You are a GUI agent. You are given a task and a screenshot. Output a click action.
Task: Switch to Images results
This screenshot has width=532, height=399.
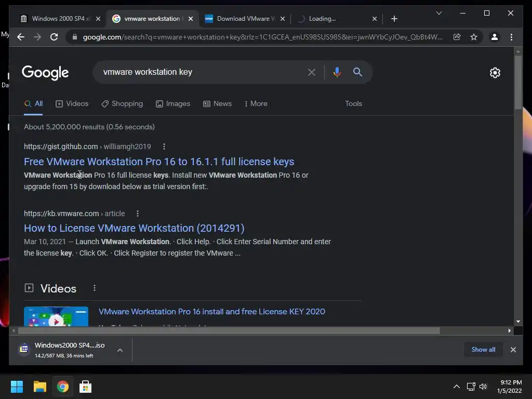(173, 104)
